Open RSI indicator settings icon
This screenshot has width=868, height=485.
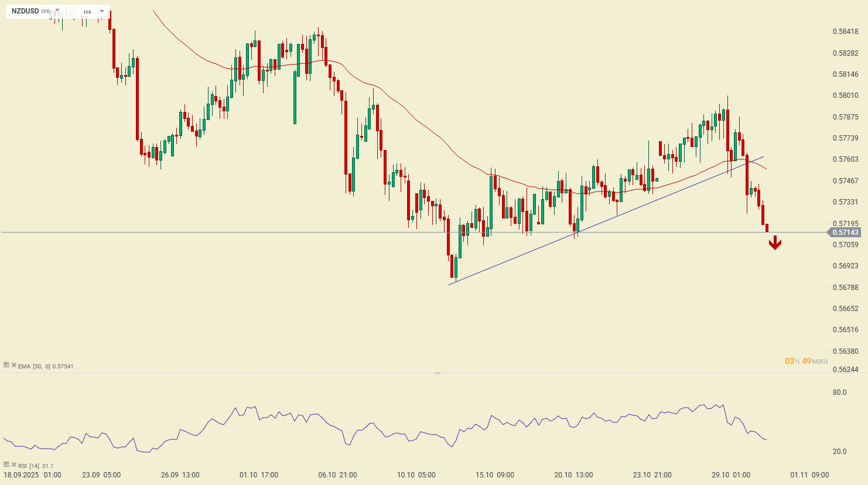(x=6, y=464)
